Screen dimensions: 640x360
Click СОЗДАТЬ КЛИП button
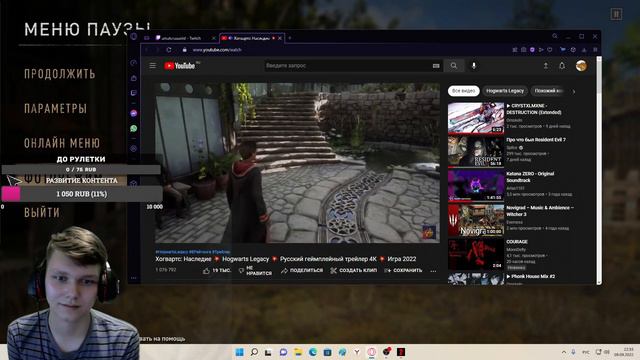tap(353, 271)
